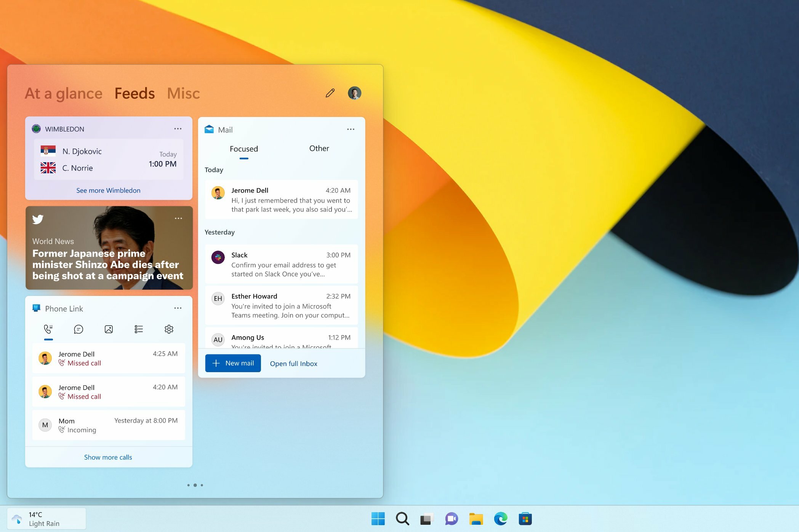This screenshot has width=799, height=532.
Task: Click Esther Howard EH initials avatar
Action: pyautogui.click(x=218, y=299)
